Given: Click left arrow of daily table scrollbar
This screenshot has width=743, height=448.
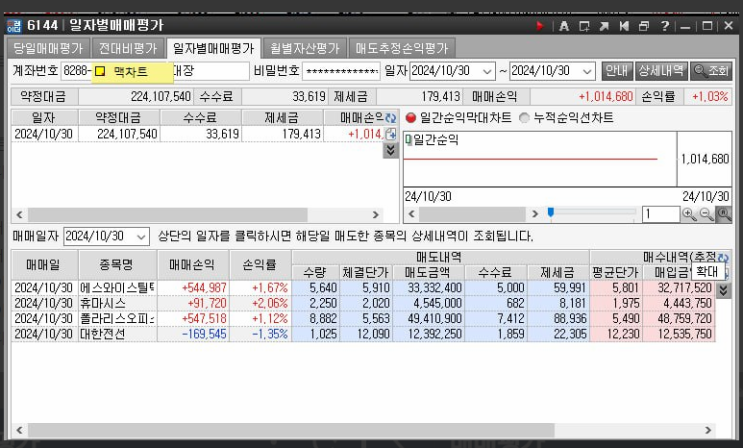Looking at the screenshot, I should click(x=19, y=215).
